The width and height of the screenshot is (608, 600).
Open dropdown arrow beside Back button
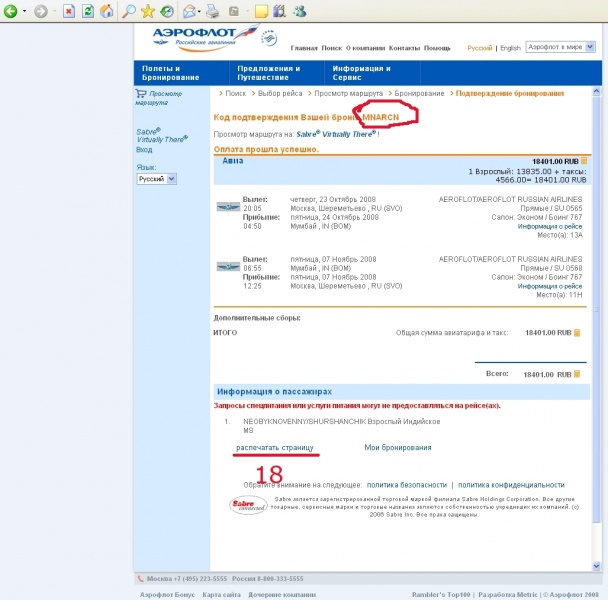tap(26, 12)
